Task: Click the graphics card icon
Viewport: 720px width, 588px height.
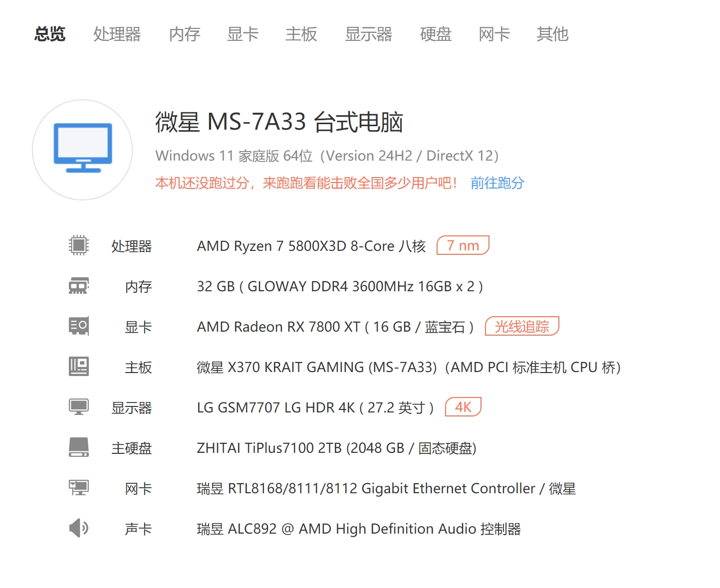Action: tap(79, 326)
